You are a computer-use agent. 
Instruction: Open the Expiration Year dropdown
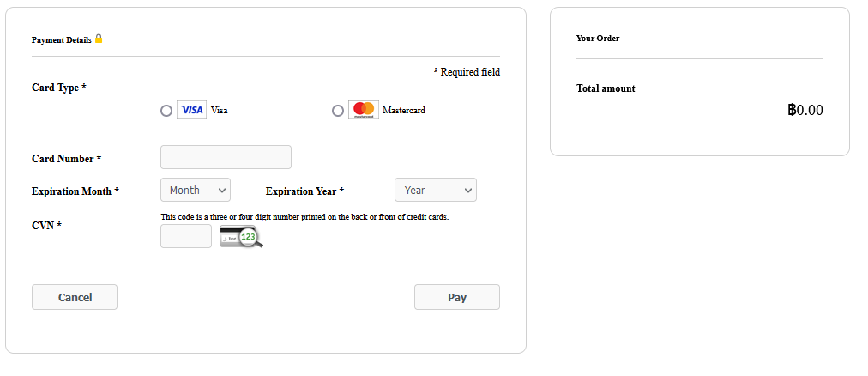436,190
